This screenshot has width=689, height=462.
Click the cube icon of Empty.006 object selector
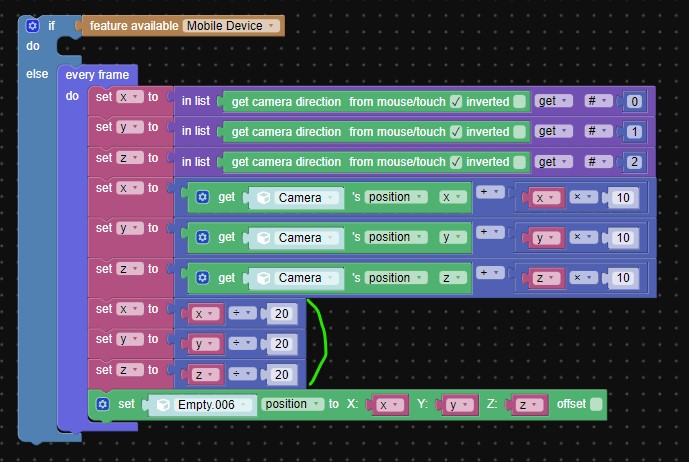pyautogui.click(x=163, y=404)
